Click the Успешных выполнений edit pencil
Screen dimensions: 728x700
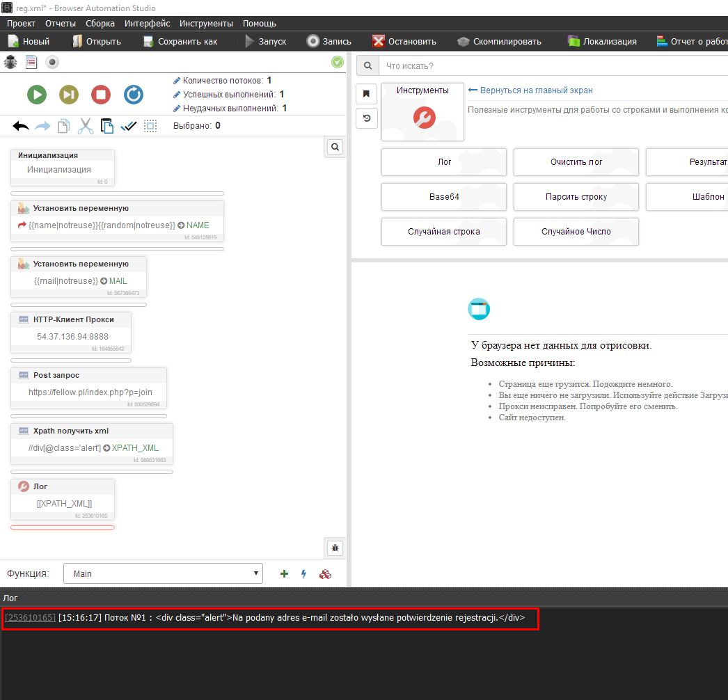(176, 95)
